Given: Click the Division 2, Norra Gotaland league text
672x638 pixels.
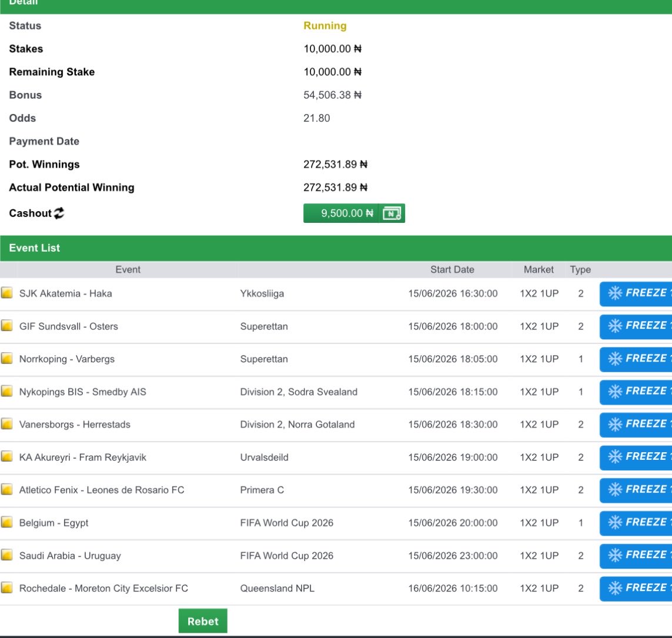Looking at the screenshot, I should [297, 425].
